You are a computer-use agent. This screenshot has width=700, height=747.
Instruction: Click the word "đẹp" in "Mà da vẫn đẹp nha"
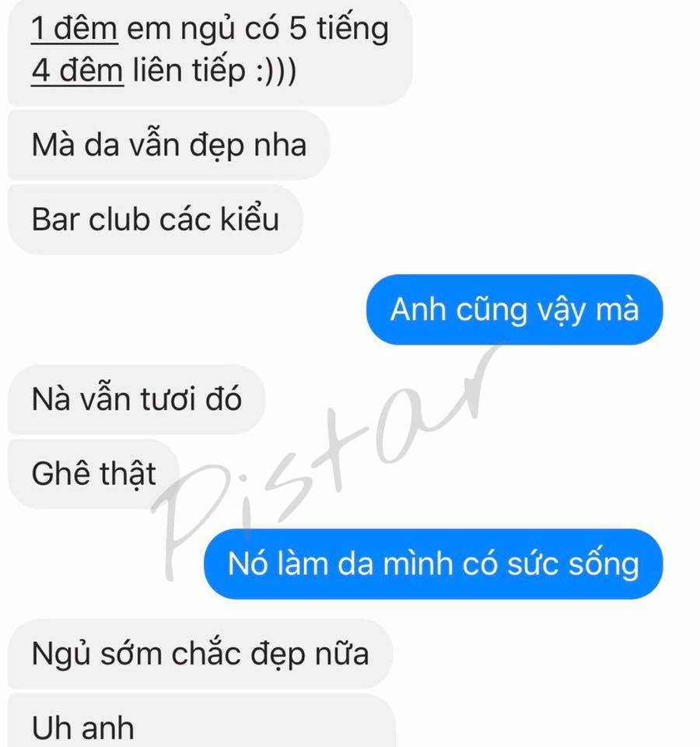(218, 146)
